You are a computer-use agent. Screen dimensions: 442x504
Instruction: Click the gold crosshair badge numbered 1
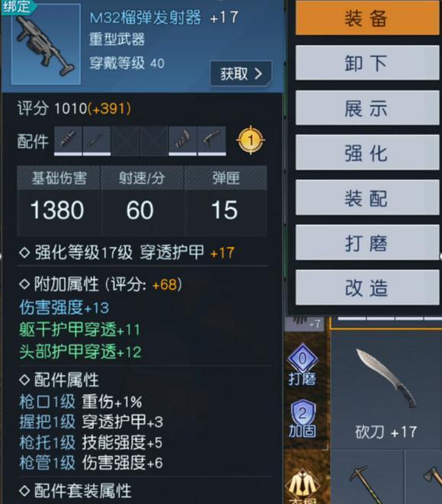(251, 140)
